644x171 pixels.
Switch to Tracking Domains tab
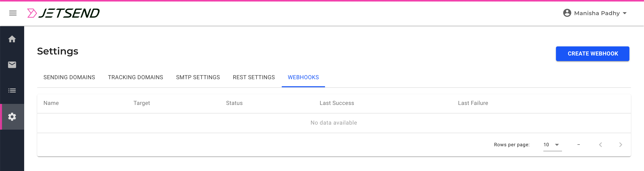pos(136,77)
